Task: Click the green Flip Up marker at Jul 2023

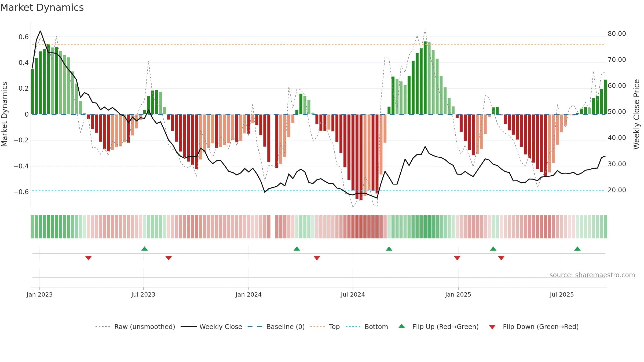Action: click(145, 249)
